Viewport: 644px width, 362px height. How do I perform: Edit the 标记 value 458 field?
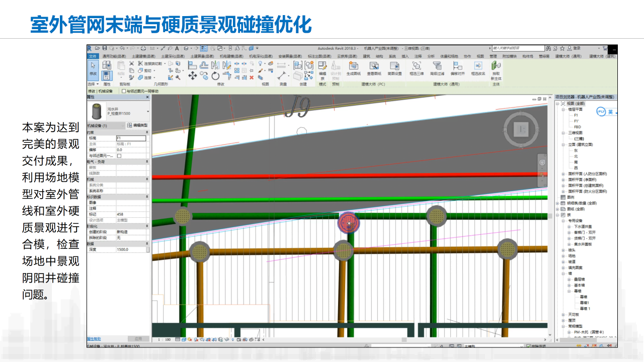click(133, 213)
